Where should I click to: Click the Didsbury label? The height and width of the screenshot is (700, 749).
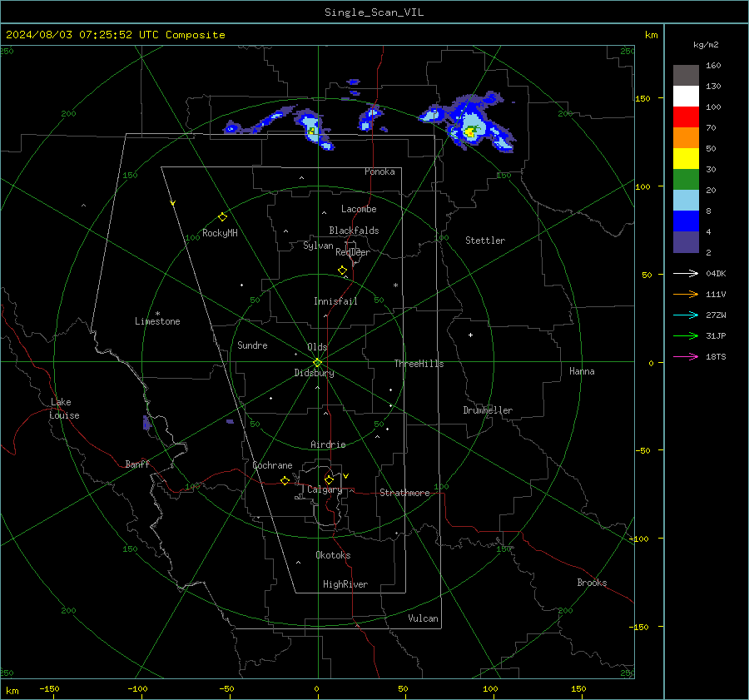(315, 373)
